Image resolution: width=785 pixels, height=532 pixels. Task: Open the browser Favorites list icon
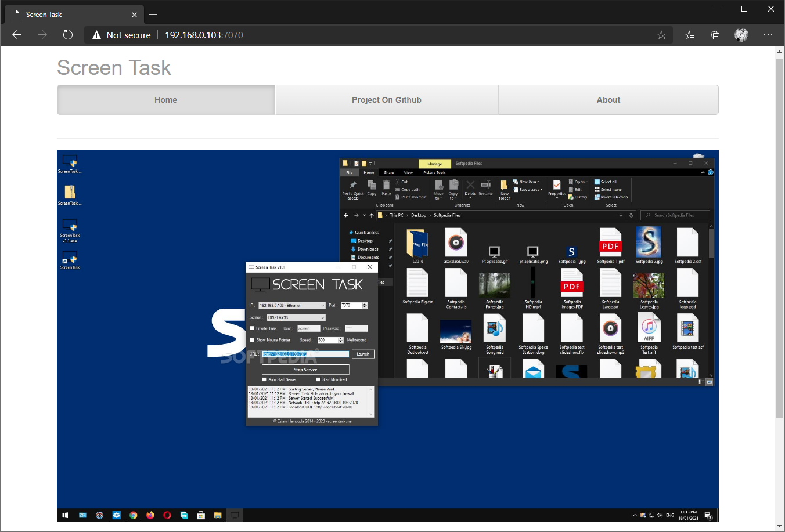click(689, 35)
